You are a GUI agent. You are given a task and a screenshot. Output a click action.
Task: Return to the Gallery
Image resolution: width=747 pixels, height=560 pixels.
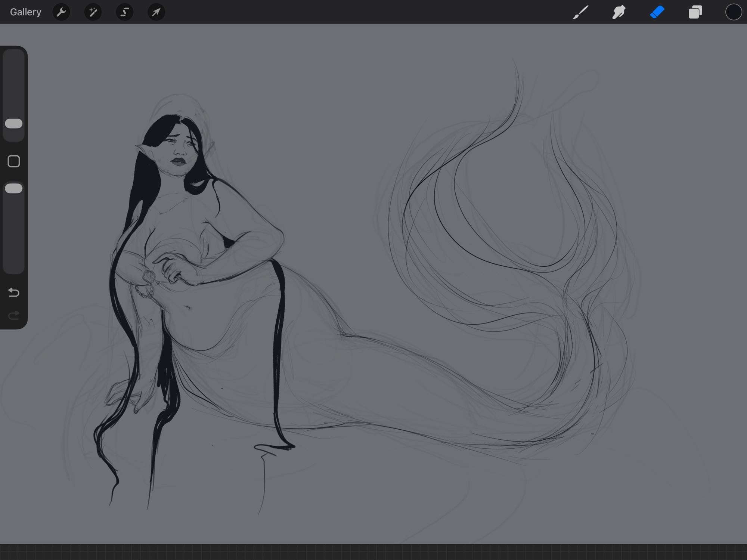click(x=25, y=12)
